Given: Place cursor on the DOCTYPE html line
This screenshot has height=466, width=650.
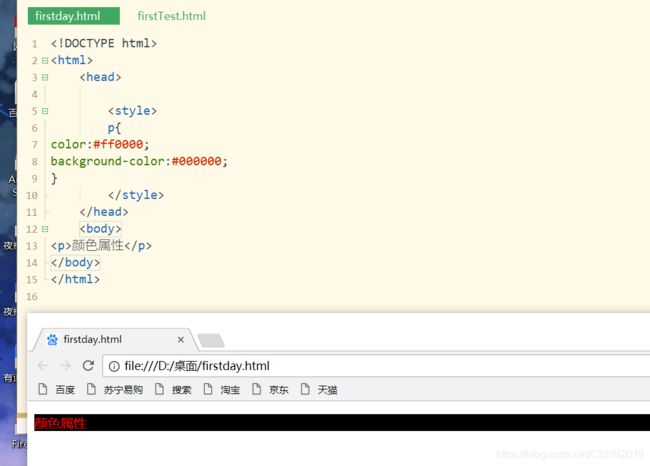Looking at the screenshot, I should click(104, 44).
